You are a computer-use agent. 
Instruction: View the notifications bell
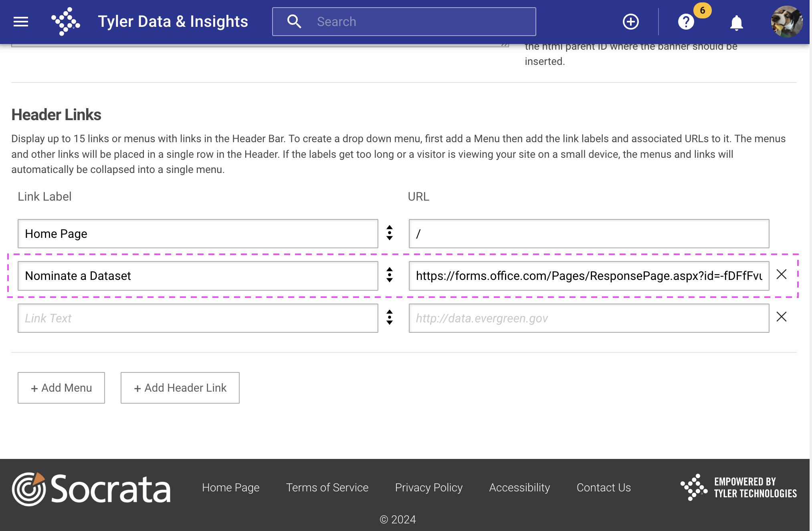[x=736, y=22]
